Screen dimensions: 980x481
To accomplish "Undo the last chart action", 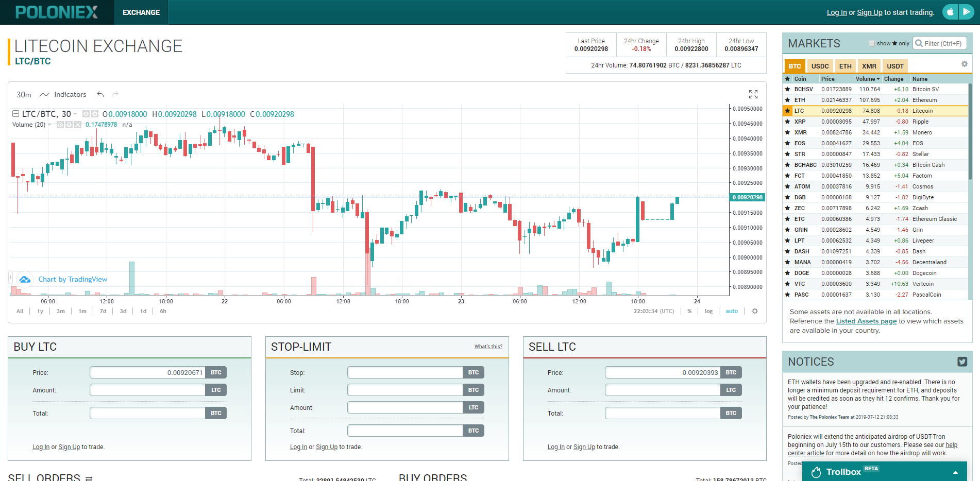I will [x=100, y=94].
